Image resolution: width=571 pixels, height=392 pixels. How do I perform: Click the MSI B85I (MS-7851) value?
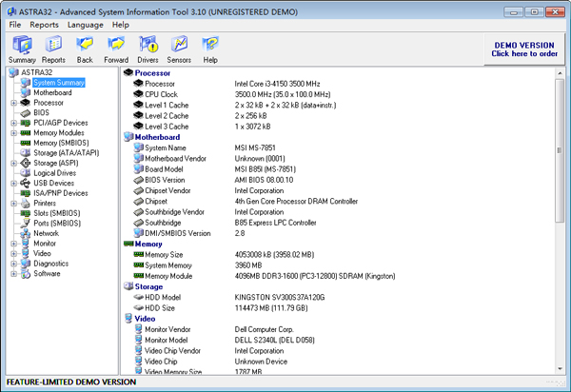tap(266, 169)
